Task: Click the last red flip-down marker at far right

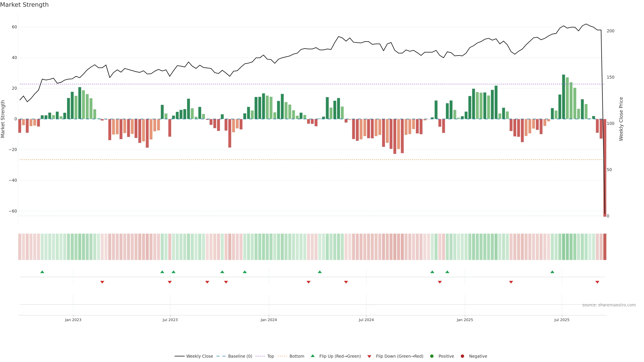Action: (597, 282)
